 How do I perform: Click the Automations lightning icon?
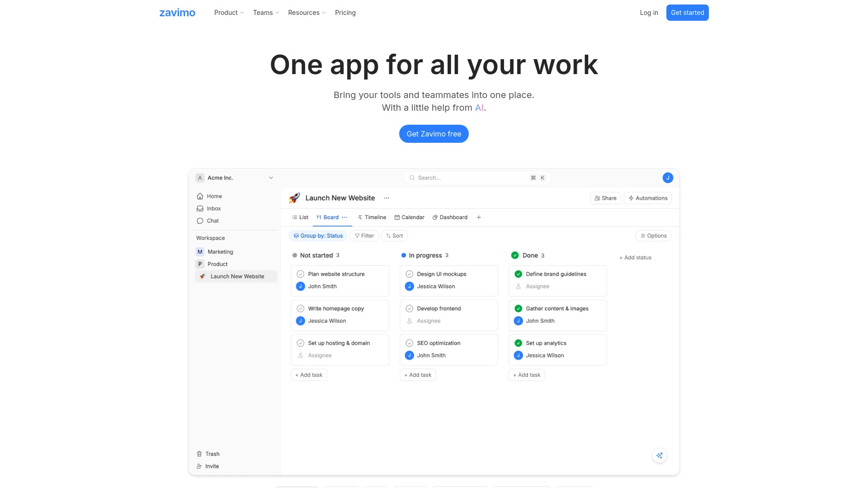[x=631, y=198]
